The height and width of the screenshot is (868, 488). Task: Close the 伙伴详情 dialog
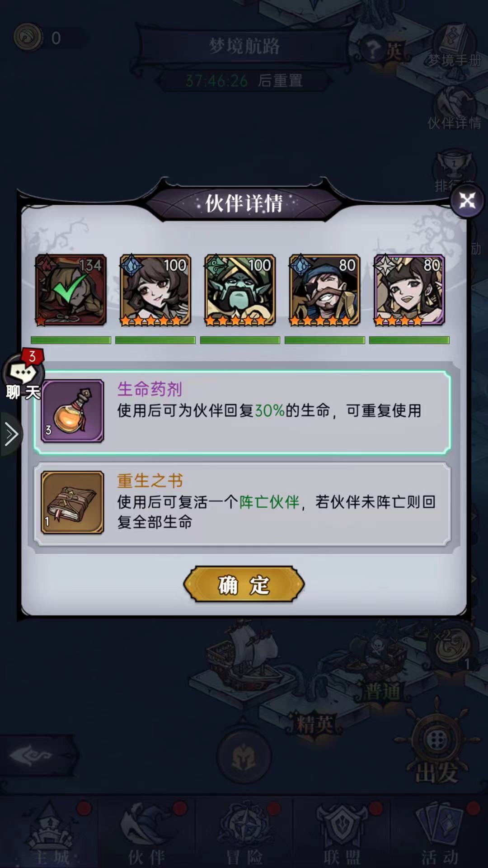point(467,200)
